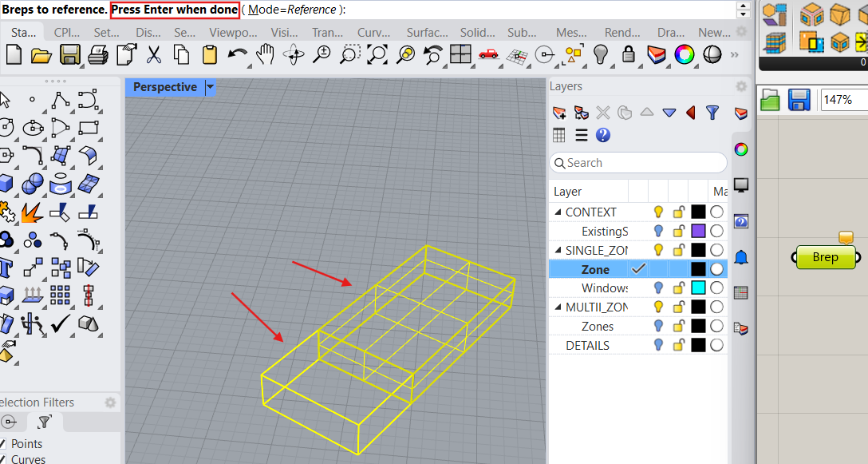Screen dimensions: 868x464
Task: Click the New Sublayer icon in Layers panel
Action: click(x=582, y=113)
